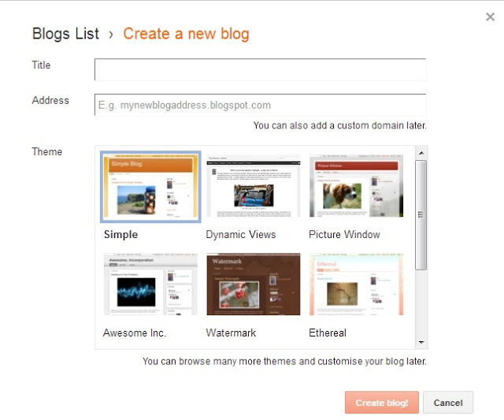Choose the Watermark theme thumbnail
The image size is (504, 420).
point(254,284)
